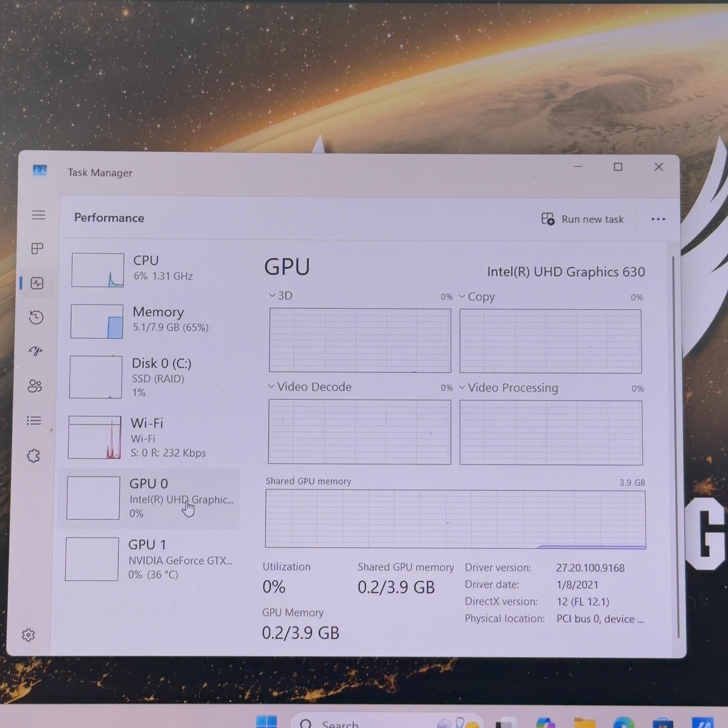The height and width of the screenshot is (728, 728).
Task: Click the Memory usage mini graph
Action: tap(97, 321)
